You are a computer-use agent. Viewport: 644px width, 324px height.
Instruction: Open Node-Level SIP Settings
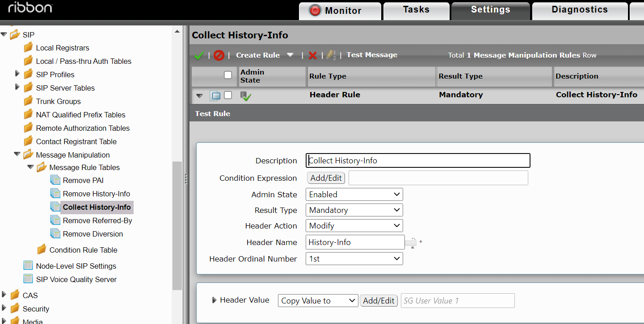(76, 266)
